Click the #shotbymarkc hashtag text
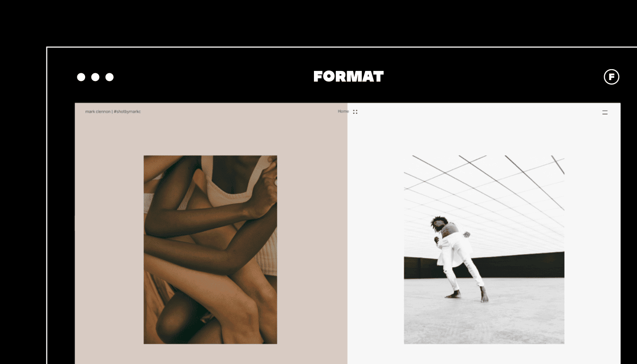This screenshot has height=364, width=637. 127,111
